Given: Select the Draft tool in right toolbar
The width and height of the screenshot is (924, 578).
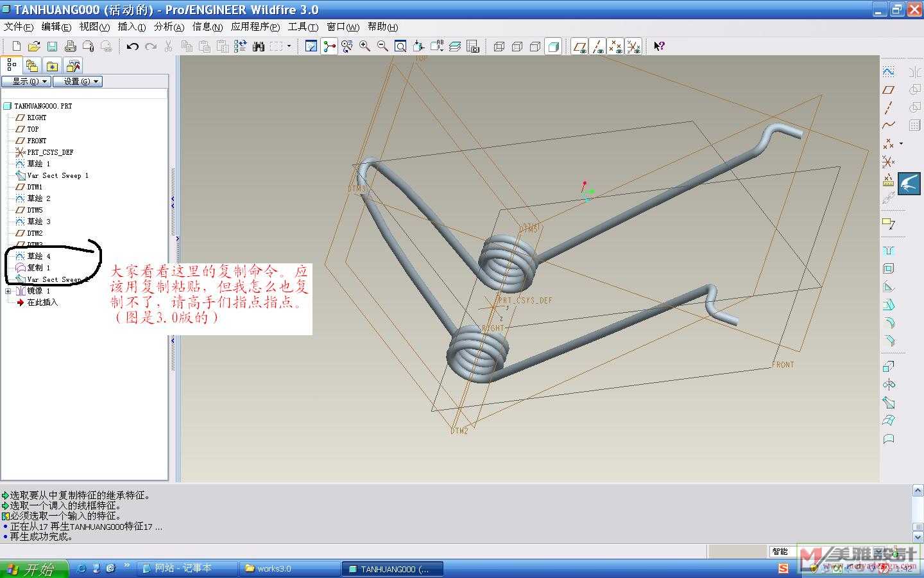Looking at the screenshot, I should [x=889, y=304].
